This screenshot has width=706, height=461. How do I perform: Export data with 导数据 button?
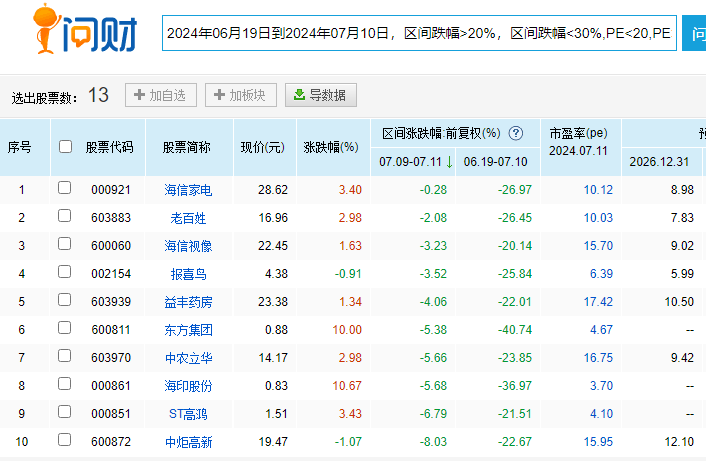click(321, 95)
